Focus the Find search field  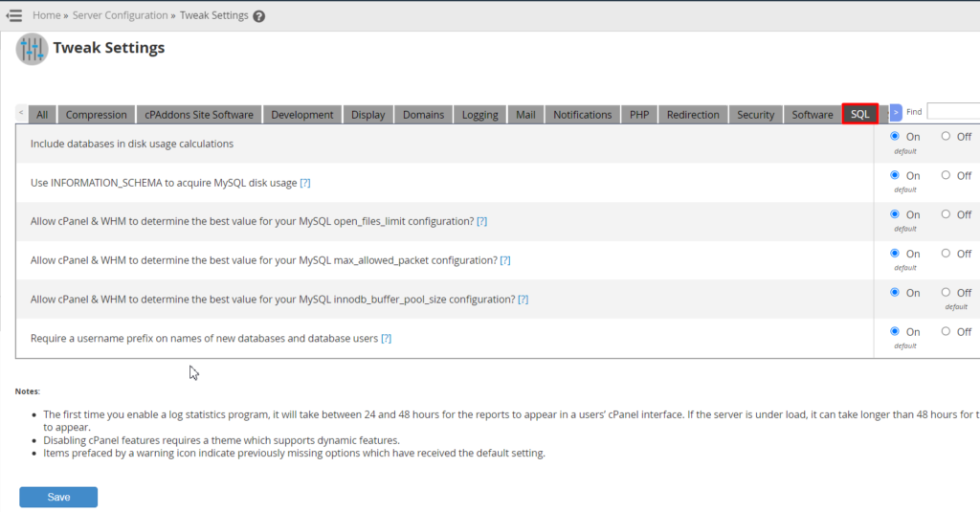tap(953, 111)
